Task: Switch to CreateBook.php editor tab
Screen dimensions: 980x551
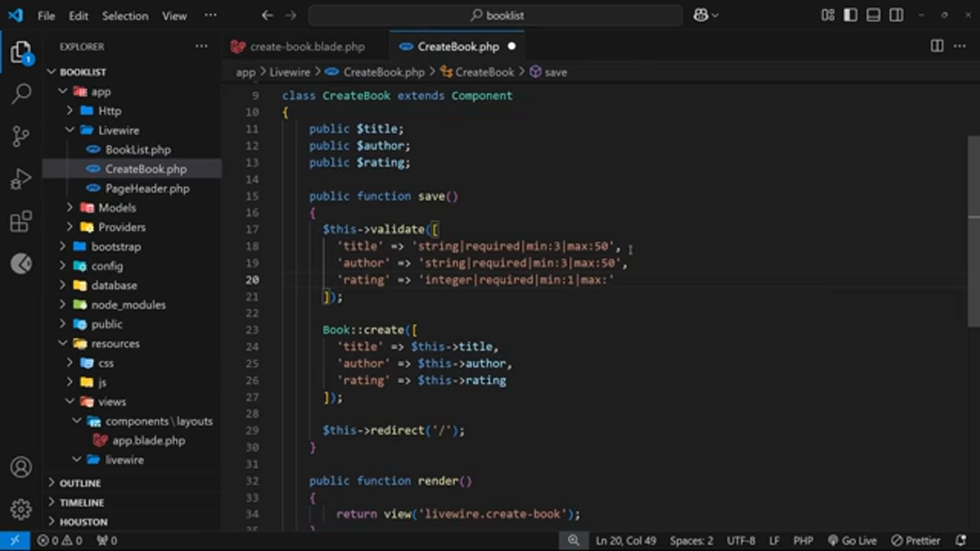Action: pos(458,47)
